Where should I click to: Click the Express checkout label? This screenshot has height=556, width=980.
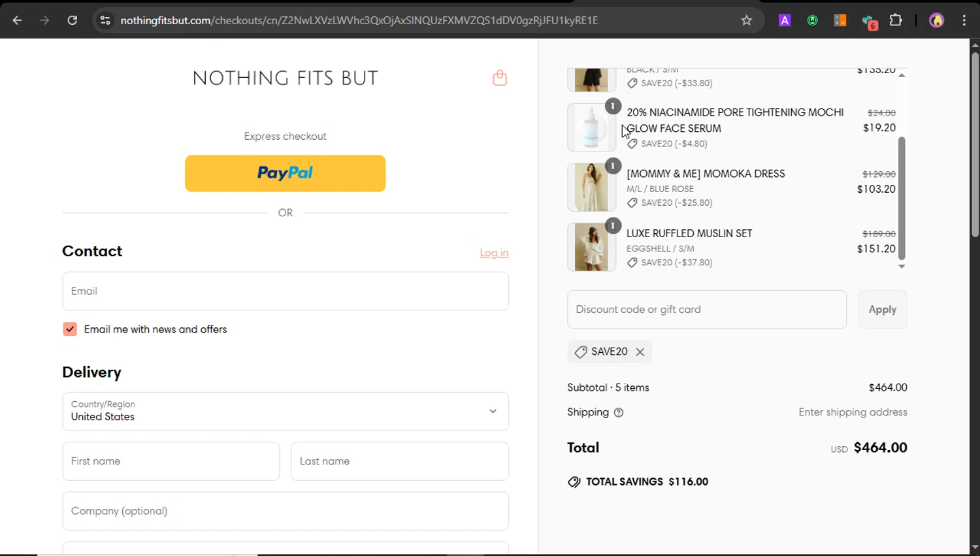coord(286,137)
